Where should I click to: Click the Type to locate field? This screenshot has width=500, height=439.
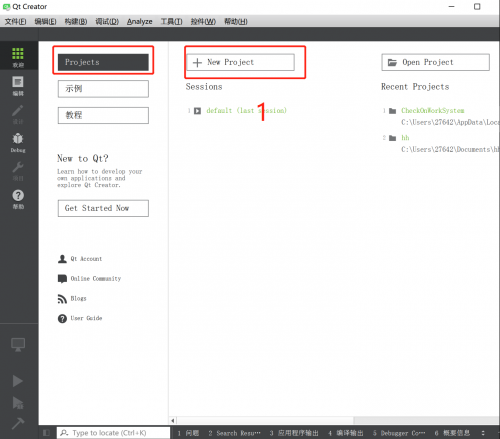coord(113,433)
